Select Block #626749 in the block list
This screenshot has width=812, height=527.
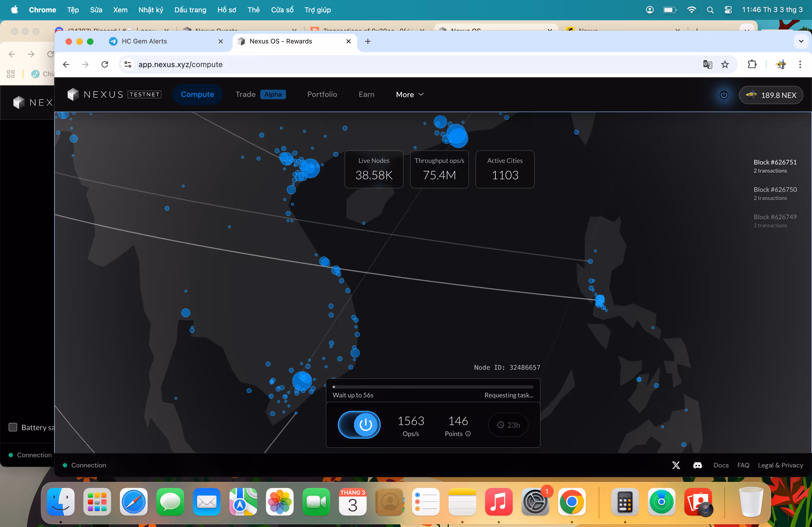tap(775, 221)
